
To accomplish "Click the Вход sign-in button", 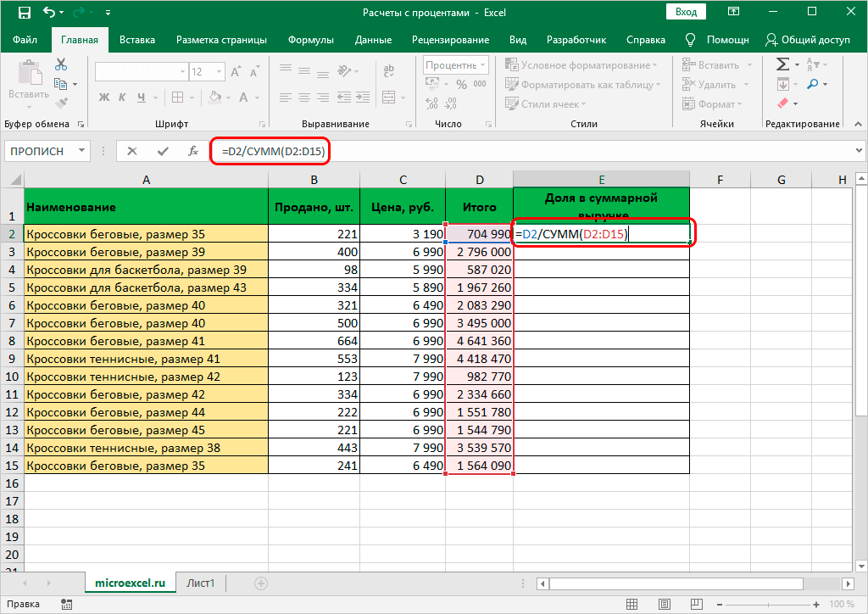I will (x=687, y=12).
